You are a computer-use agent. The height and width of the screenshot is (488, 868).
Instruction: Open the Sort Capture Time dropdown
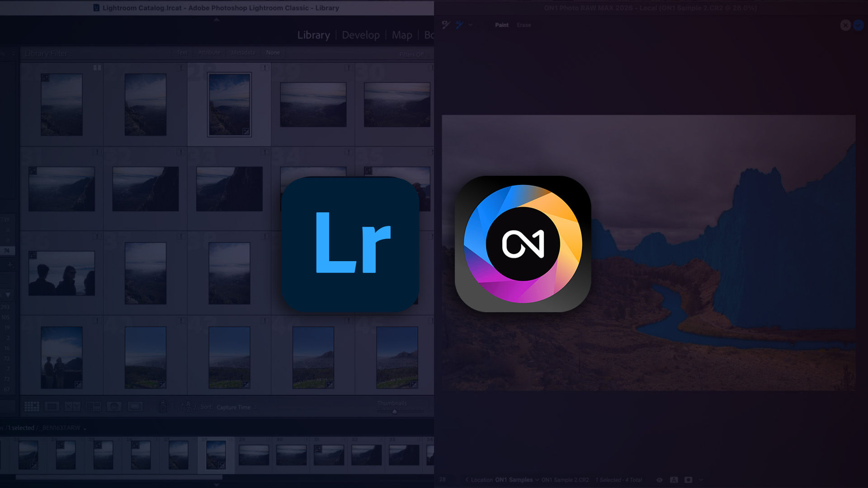[x=236, y=407]
